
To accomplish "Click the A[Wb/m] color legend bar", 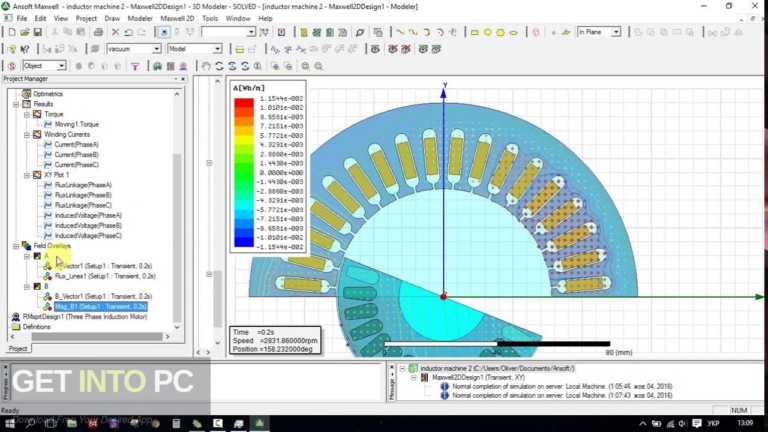I will tap(244, 172).
